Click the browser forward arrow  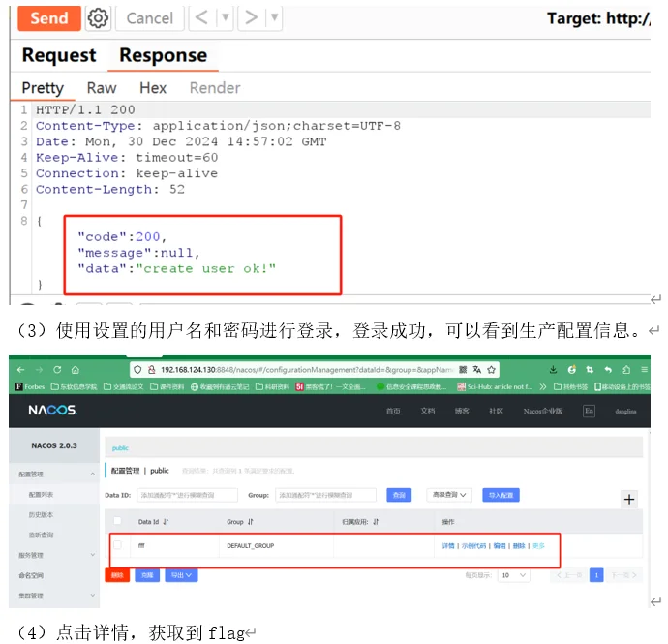click(x=39, y=370)
